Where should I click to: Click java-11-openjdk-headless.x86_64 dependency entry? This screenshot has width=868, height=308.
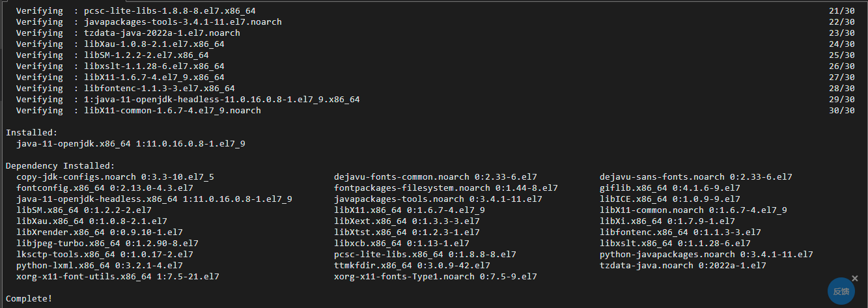pos(154,199)
